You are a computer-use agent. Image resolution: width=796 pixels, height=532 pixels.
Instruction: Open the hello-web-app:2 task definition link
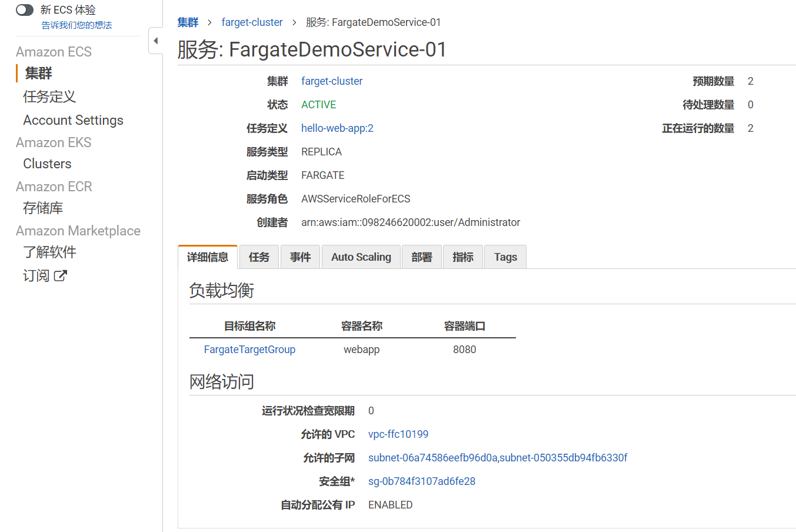point(337,128)
